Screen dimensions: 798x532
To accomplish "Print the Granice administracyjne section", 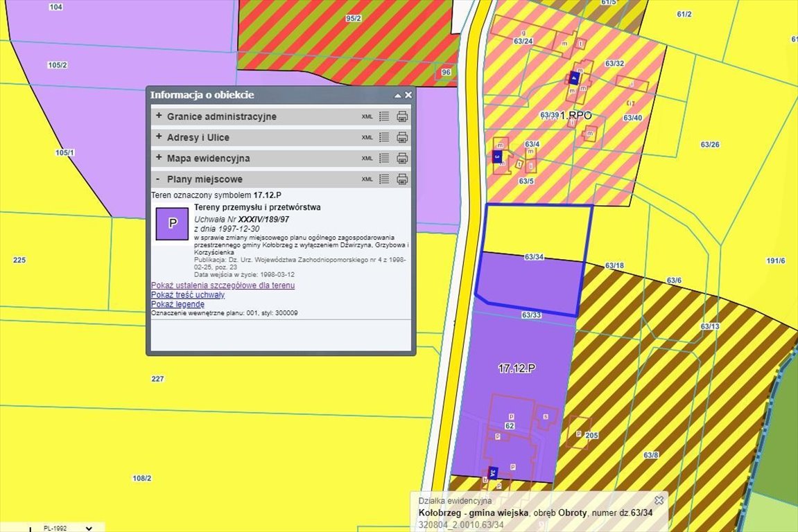I will [x=402, y=116].
